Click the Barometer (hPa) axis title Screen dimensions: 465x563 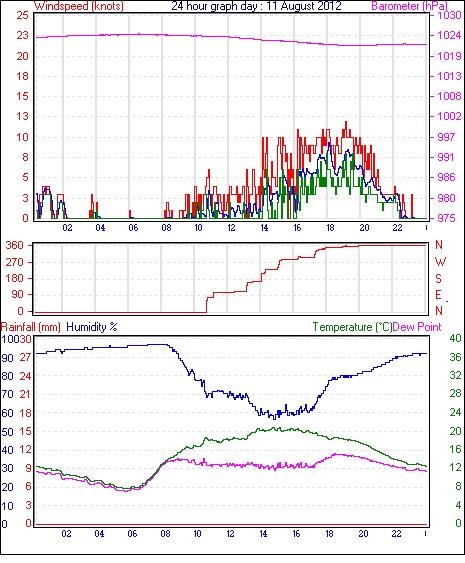coord(410,6)
